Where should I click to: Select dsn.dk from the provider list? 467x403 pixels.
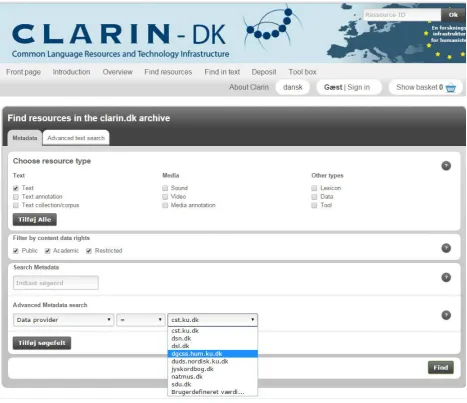[213, 338]
